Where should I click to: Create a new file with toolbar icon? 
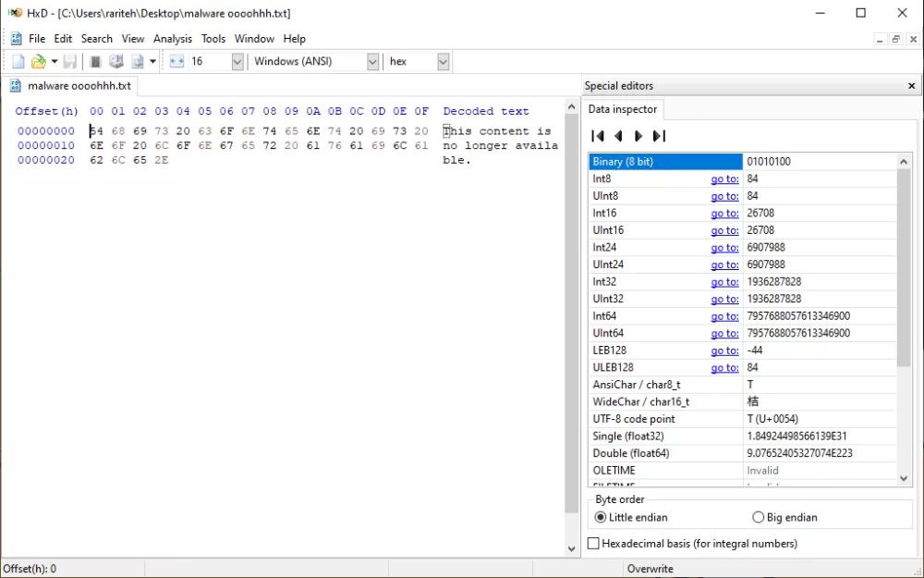coord(18,61)
